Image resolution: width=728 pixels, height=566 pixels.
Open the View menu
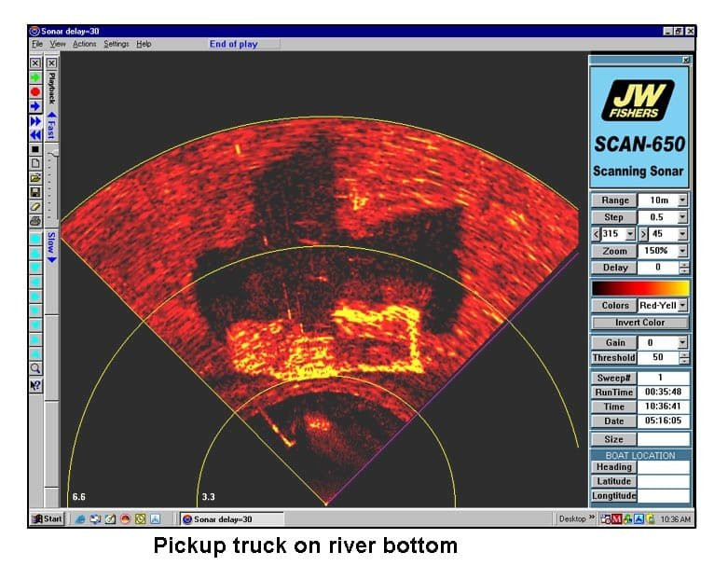click(x=58, y=44)
